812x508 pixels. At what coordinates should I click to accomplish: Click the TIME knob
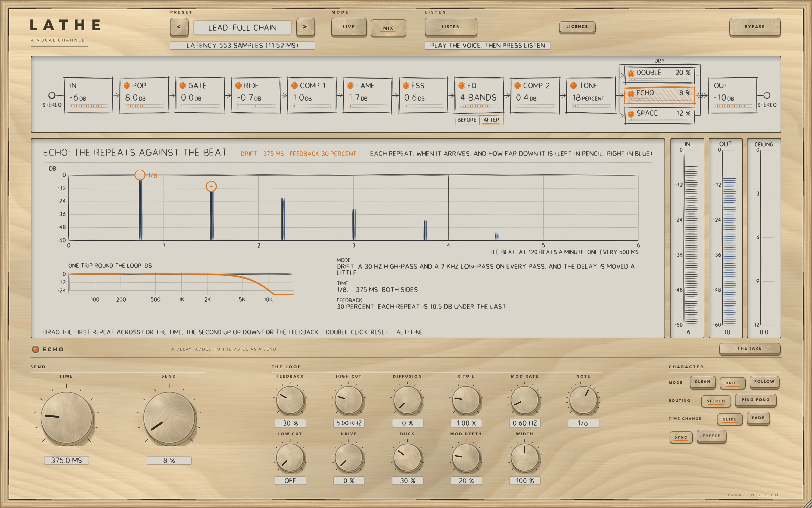tap(67, 418)
